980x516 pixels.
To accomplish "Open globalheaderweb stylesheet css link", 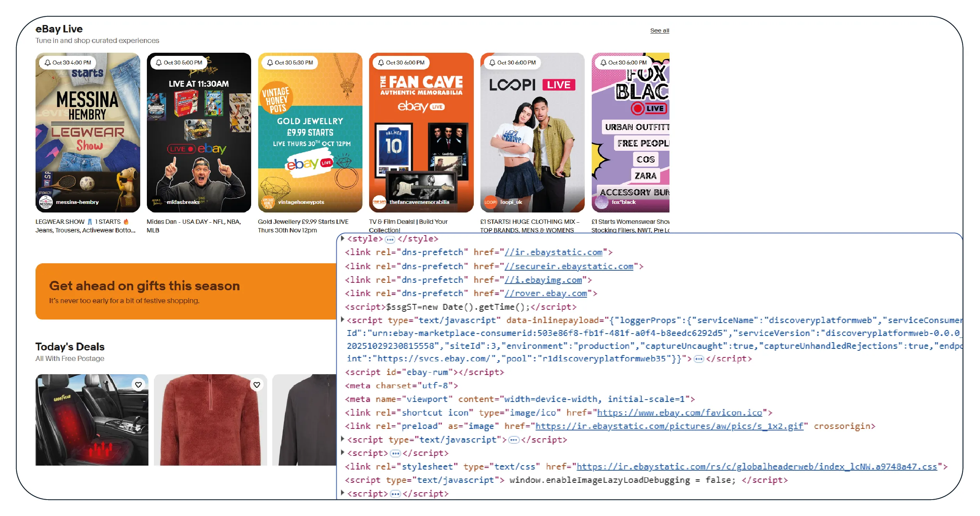I will 757,467.
